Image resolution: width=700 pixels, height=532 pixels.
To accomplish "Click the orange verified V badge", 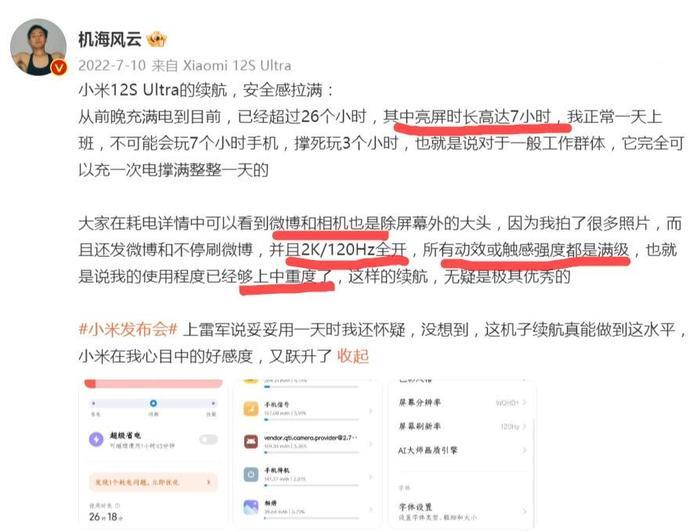I will [x=59, y=68].
